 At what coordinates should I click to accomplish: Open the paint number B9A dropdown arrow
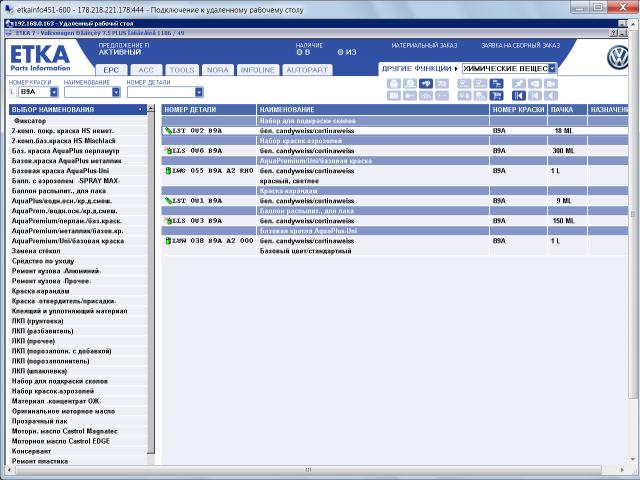click(54, 92)
